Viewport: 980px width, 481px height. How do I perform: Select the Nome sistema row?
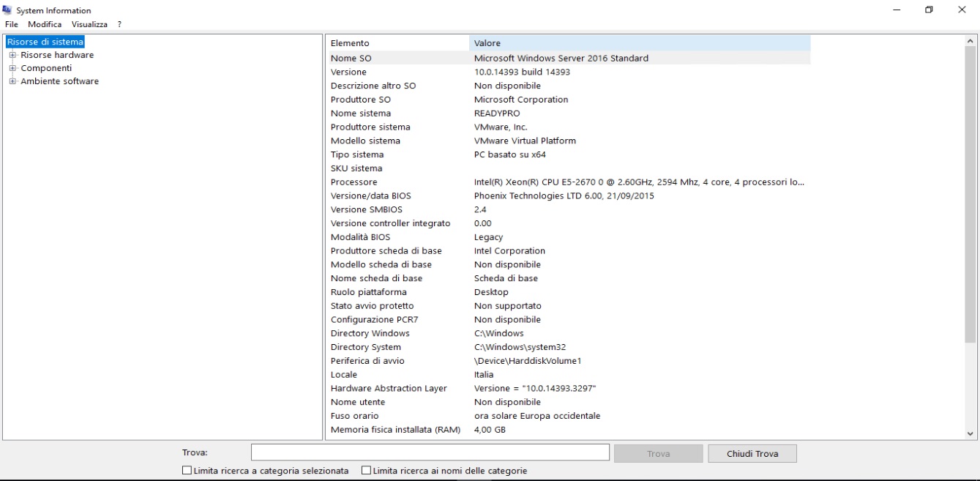(568, 113)
